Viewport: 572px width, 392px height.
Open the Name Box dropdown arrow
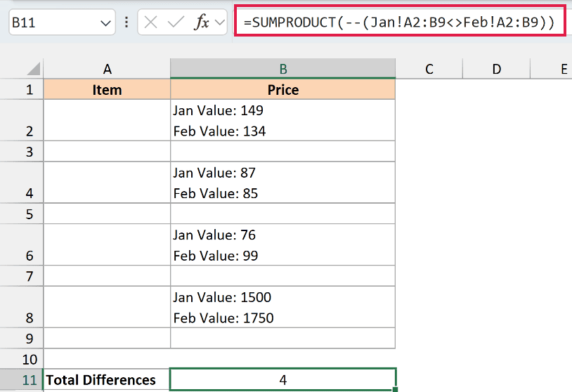point(105,23)
